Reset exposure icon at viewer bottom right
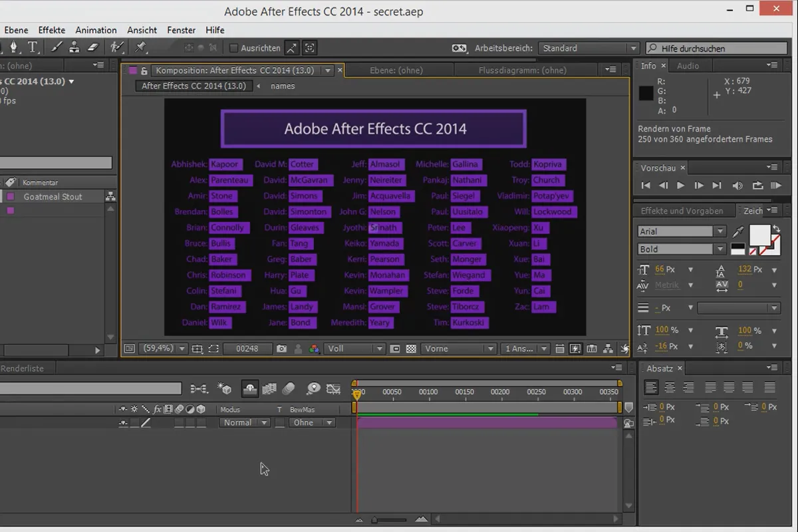The image size is (798, 532). 624,348
